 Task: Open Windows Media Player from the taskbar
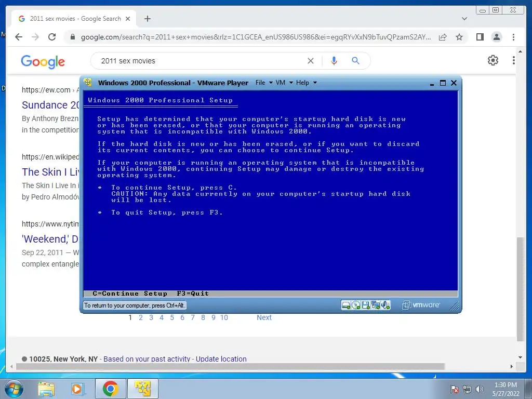coord(78,389)
